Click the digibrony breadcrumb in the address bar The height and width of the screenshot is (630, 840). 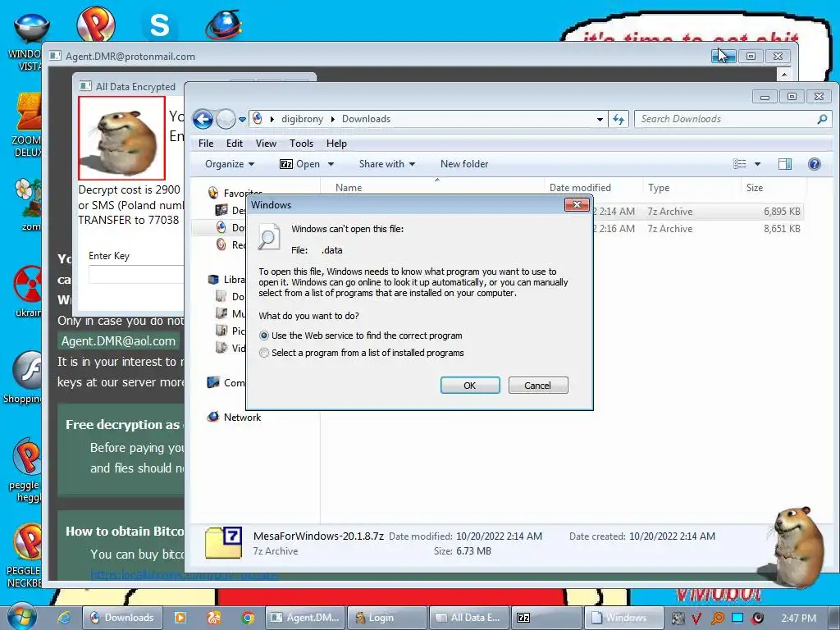click(x=302, y=119)
